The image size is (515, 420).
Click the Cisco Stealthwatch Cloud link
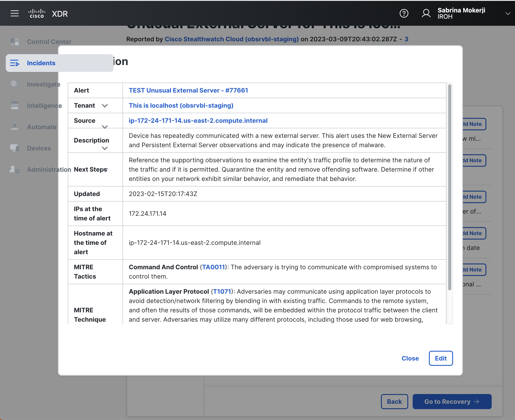click(x=231, y=39)
